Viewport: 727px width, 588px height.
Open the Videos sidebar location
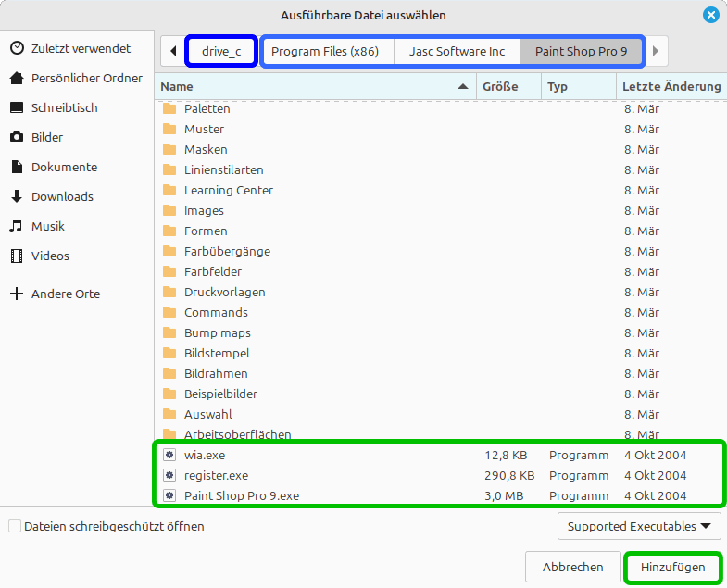coord(50,256)
